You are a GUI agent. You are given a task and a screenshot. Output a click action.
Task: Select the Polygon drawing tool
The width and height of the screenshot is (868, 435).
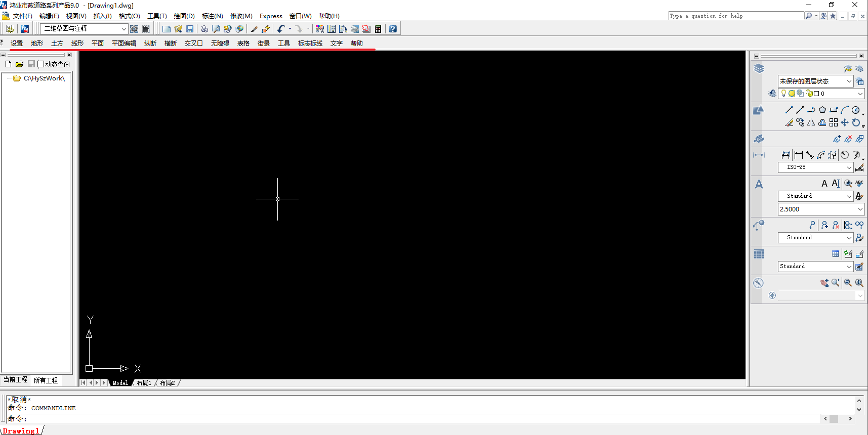(822, 110)
